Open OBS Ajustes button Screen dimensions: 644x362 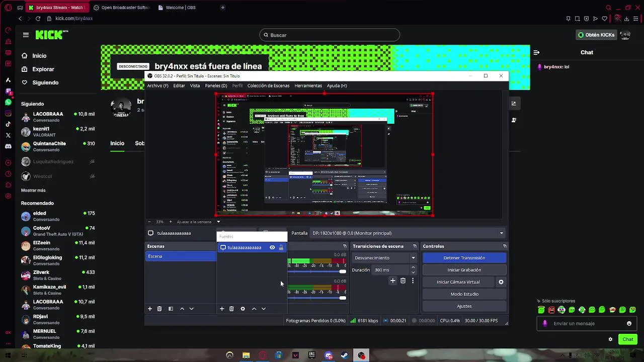(464, 306)
